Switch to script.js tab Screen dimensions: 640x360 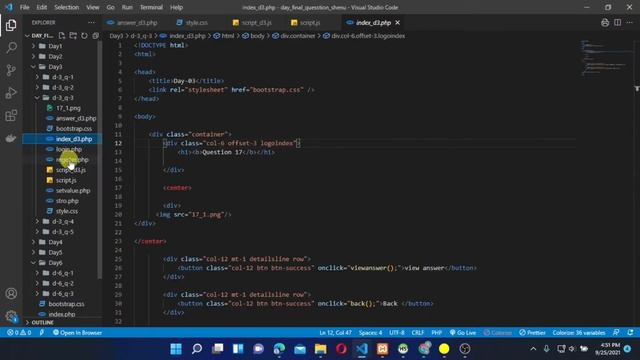pyautogui.click(x=309, y=22)
